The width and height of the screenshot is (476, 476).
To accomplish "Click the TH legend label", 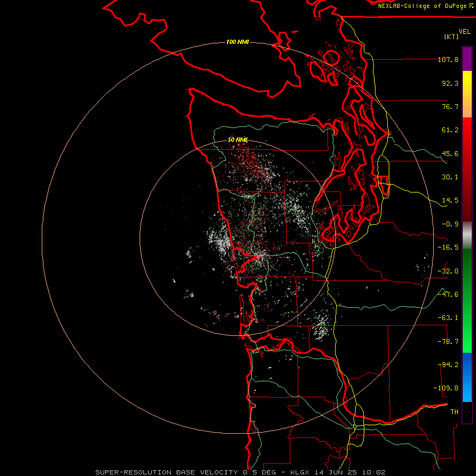I will [x=454, y=412].
